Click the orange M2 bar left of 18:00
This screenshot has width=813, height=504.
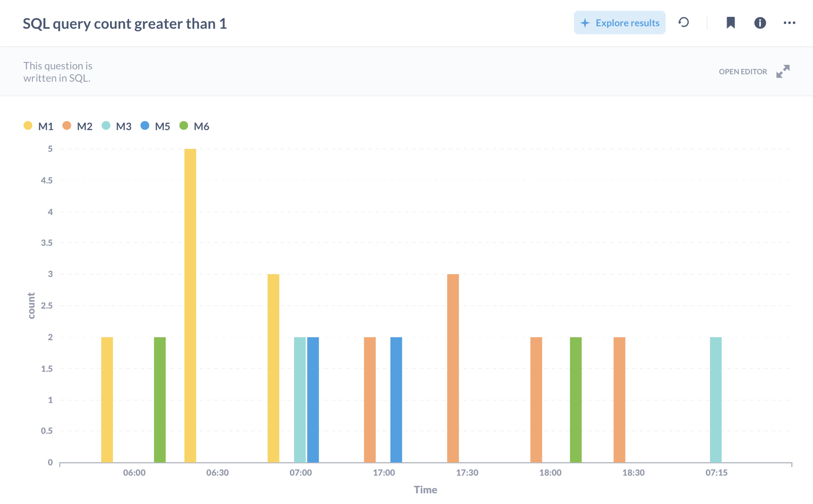(x=536, y=400)
